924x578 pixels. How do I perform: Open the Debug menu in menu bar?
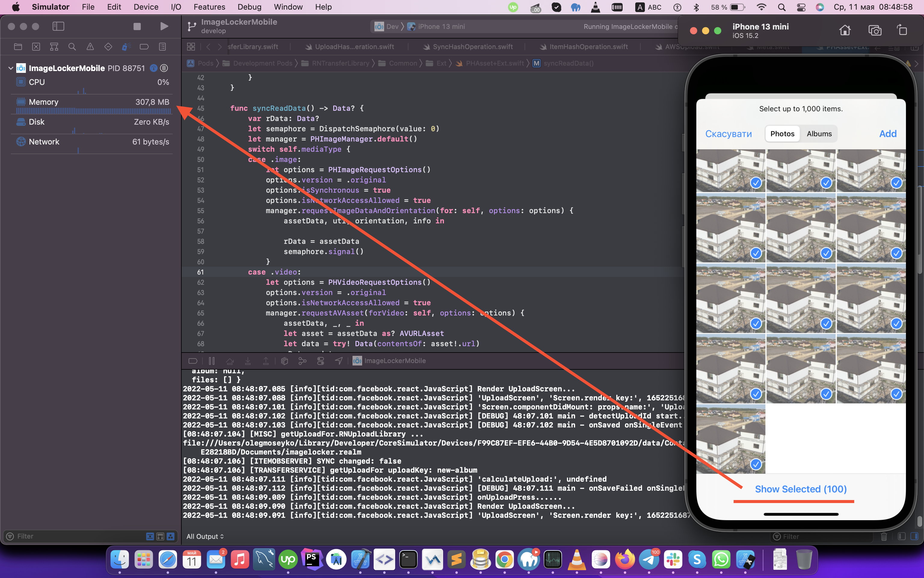(x=249, y=7)
